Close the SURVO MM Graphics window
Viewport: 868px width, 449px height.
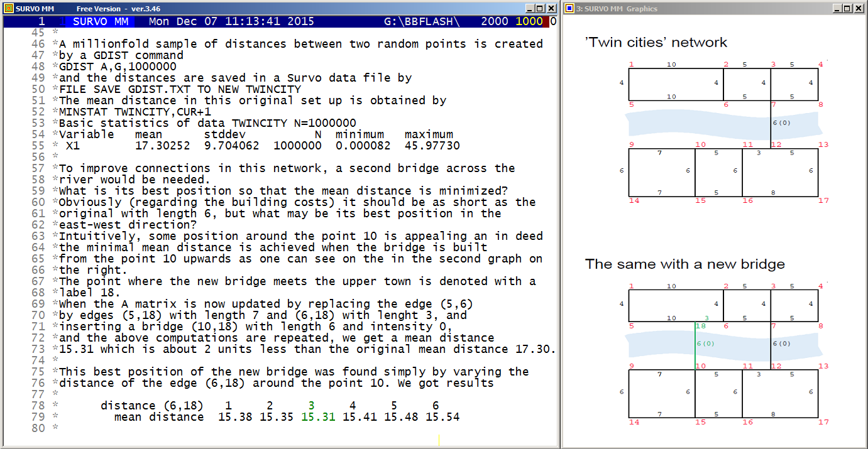point(858,8)
